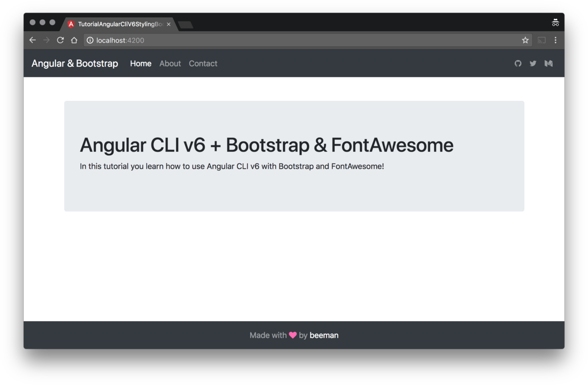Click the cast icon in the toolbar
Viewport: 588px width, 385px height.
(x=541, y=40)
